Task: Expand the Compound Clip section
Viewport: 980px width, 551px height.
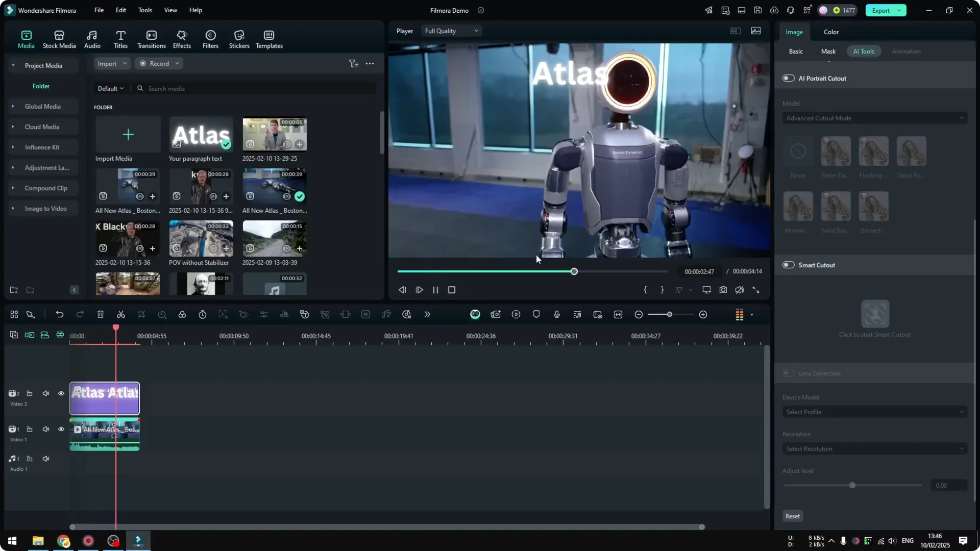Action: (x=12, y=188)
